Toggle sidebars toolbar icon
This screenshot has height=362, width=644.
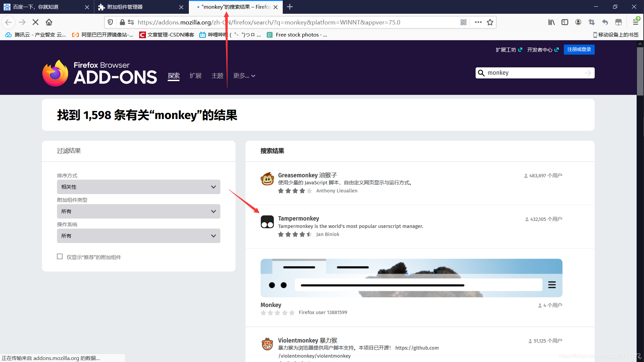[565, 22]
